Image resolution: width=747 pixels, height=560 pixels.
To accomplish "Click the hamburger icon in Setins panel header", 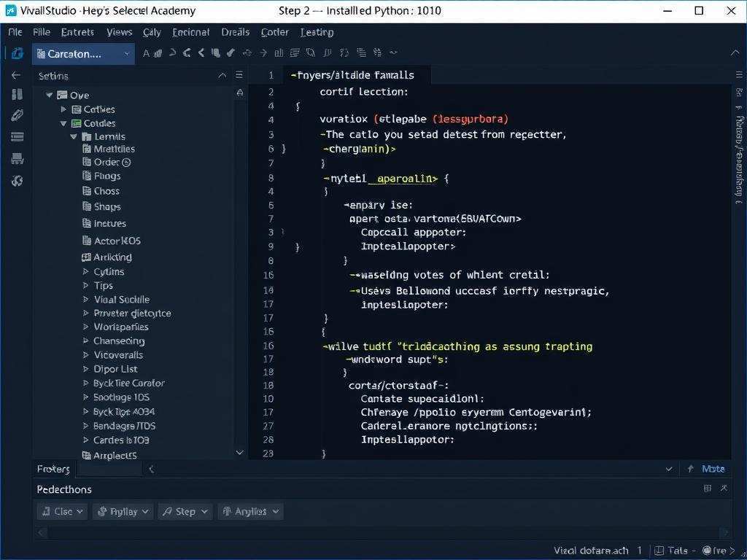I will [x=239, y=75].
